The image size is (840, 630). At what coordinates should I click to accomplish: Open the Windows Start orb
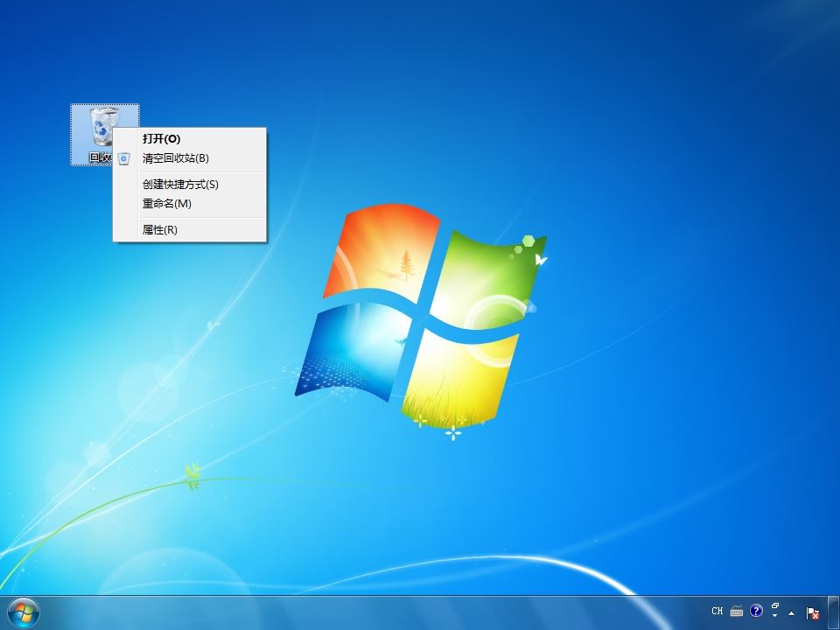click(24, 612)
